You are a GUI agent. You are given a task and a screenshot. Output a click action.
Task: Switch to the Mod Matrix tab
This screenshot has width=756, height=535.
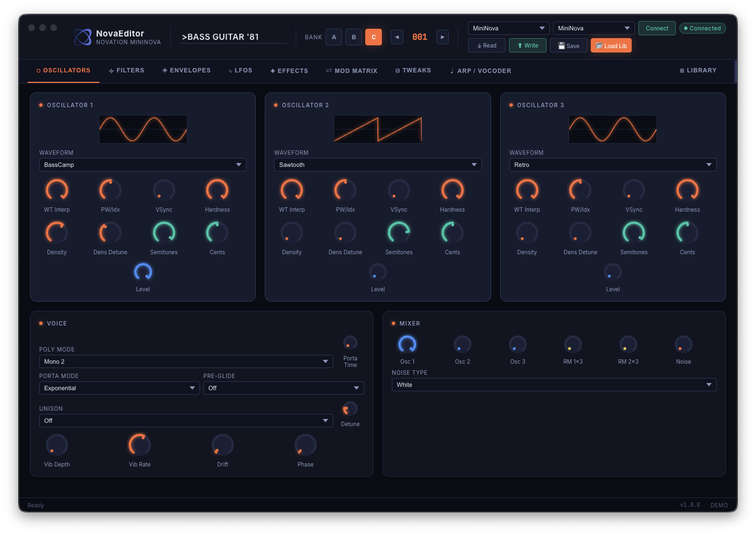pos(351,71)
